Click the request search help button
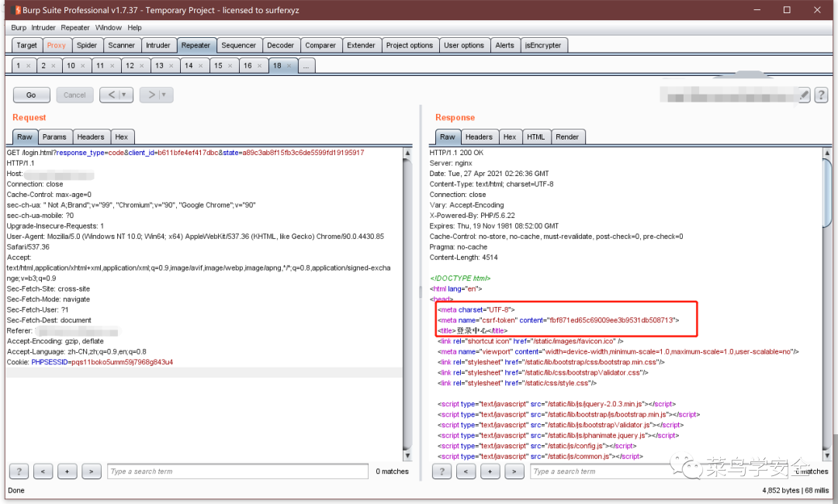The width and height of the screenshot is (838, 504). pyautogui.click(x=19, y=471)
